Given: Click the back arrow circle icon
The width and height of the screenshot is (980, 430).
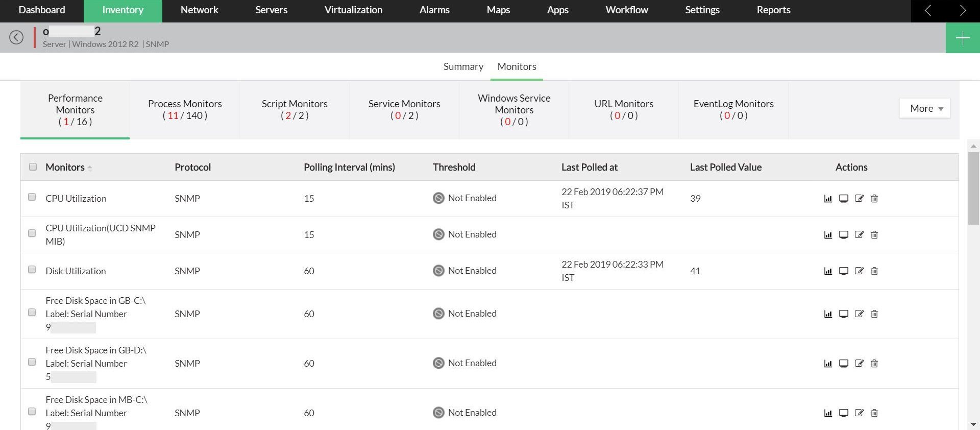Looking at the screenshot, I should coord(16,37).
